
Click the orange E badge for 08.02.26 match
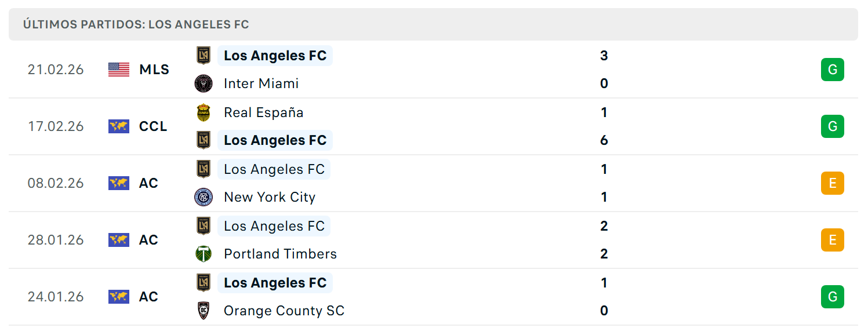[x=833, y=183]
